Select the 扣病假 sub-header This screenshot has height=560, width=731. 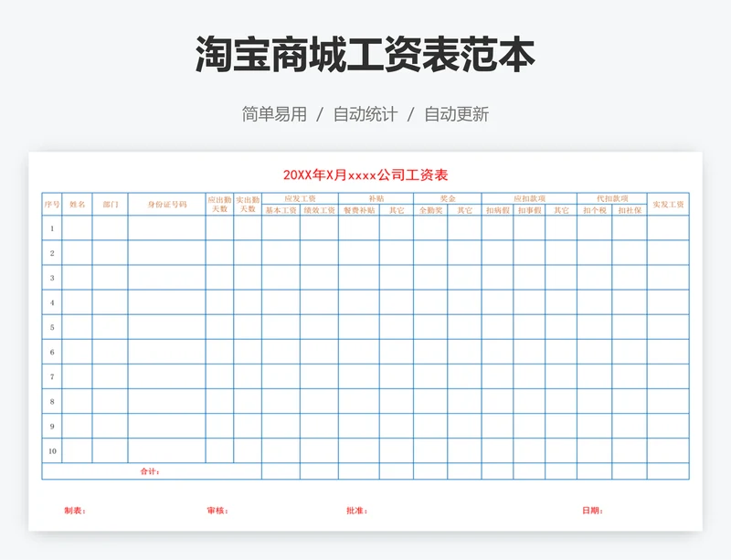pyautogui.click(x=497, y=210)
